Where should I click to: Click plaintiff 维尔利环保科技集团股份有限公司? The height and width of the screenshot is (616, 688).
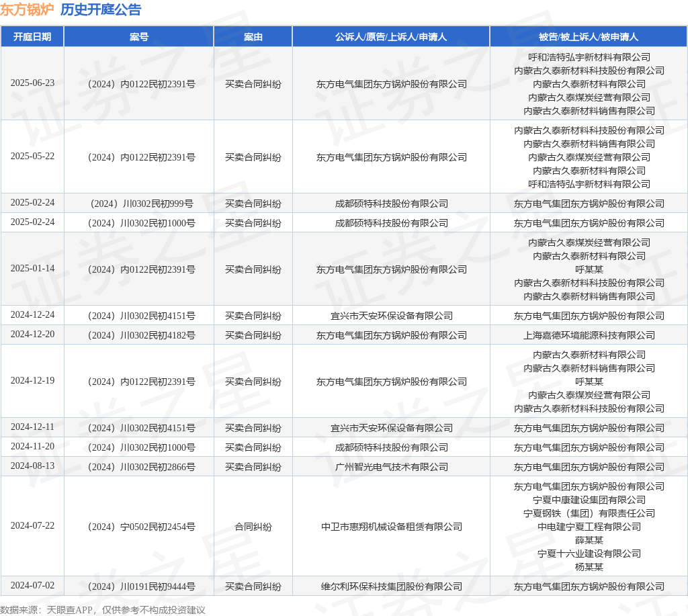[x=392, y=586]
